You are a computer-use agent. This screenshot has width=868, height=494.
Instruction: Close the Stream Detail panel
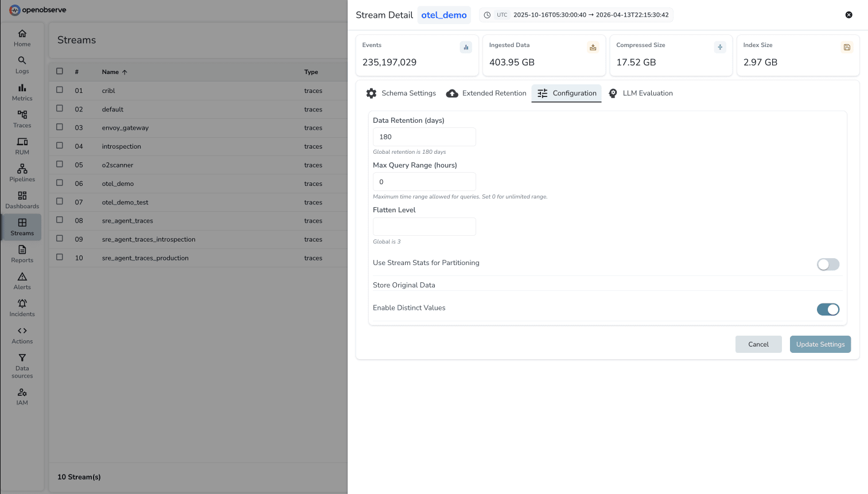848,15
